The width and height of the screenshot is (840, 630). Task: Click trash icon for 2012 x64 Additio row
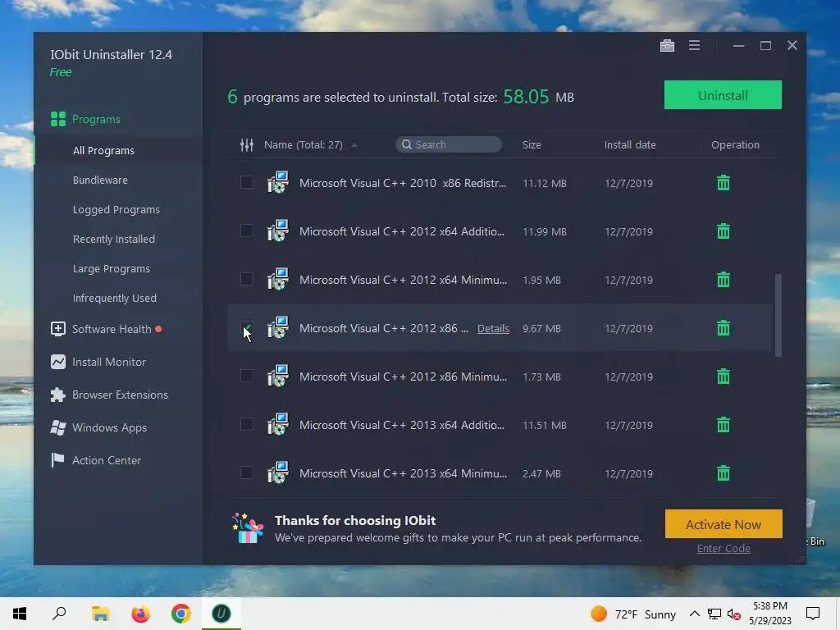pyautogui.click(x=724, y=231)
